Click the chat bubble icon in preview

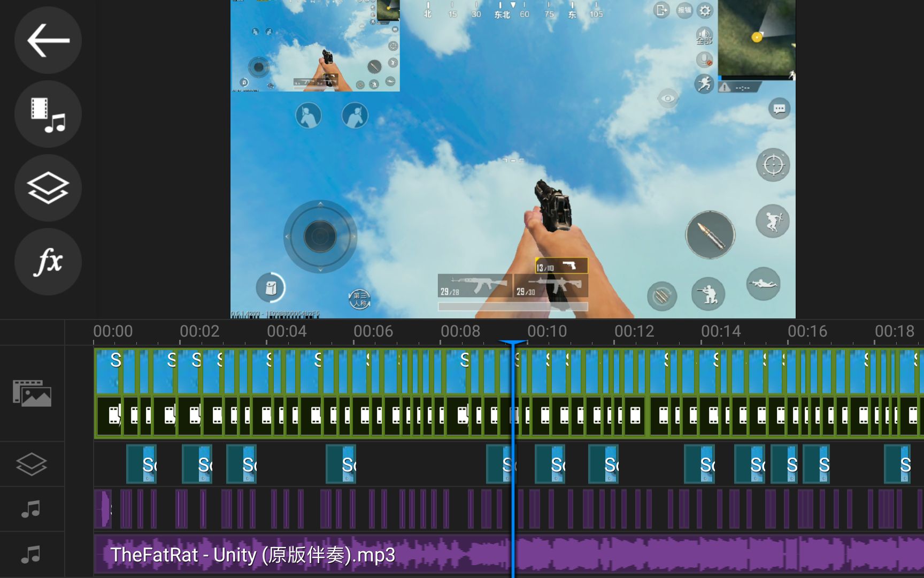point(779,109)
